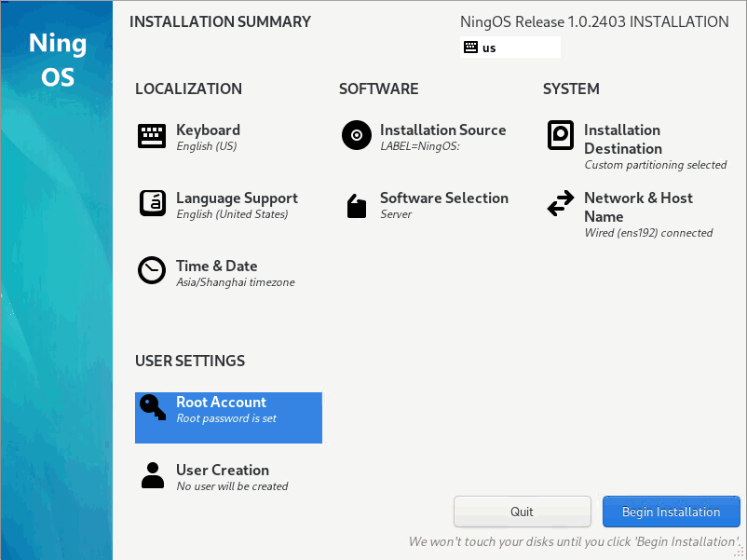The width and height of the screenshot is (747, 560).
Task: Click the English (US) keyboard status text
Action: click(x=206, y=146)
